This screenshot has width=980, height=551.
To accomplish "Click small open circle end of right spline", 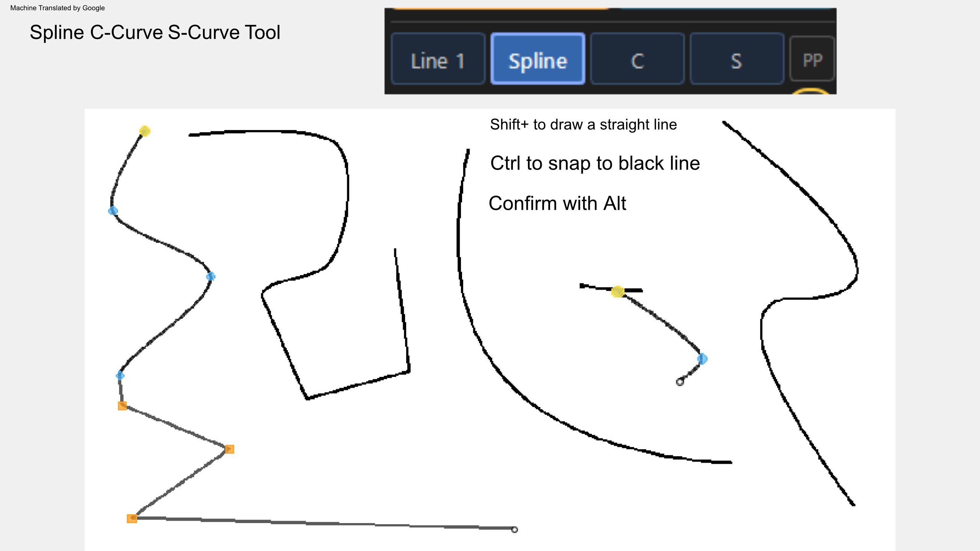I will pos(680,382).
